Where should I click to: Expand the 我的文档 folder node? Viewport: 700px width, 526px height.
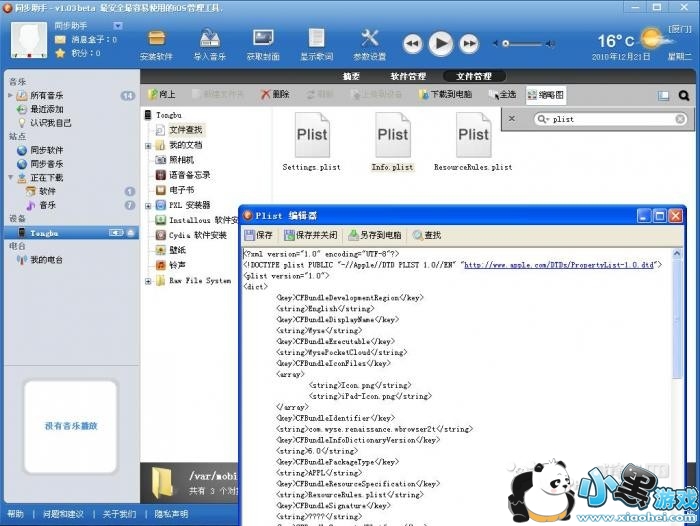(148, 146)
